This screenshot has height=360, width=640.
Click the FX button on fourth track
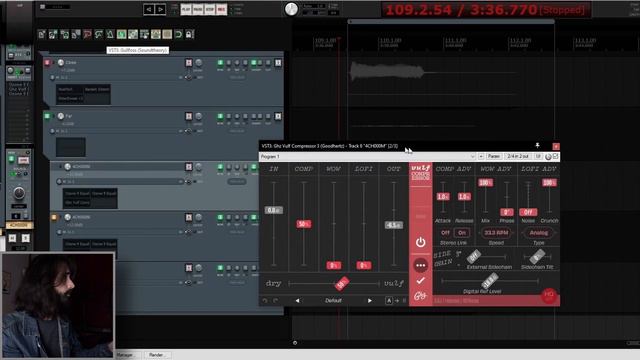[x=189, y=217]
